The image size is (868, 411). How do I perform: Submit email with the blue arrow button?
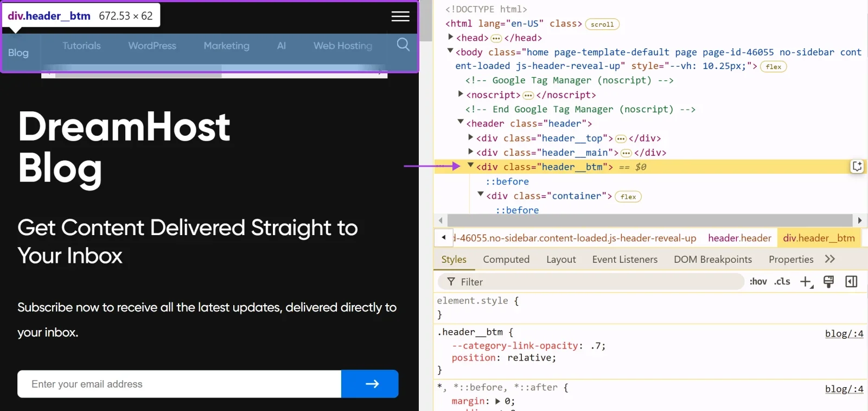tap(370, 384)
